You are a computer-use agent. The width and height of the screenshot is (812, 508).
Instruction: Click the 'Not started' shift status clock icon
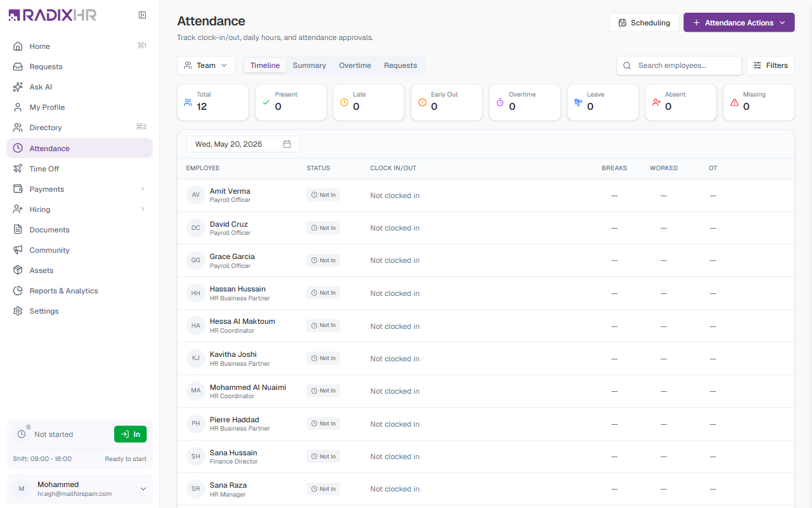tap(22, 434)
